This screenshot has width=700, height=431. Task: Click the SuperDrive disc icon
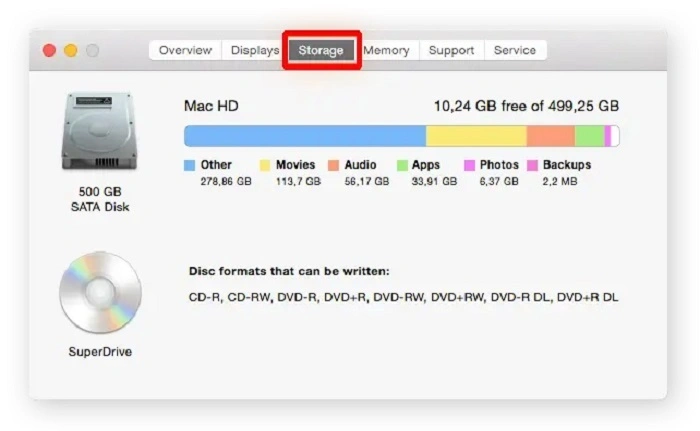tap(100, 293)
